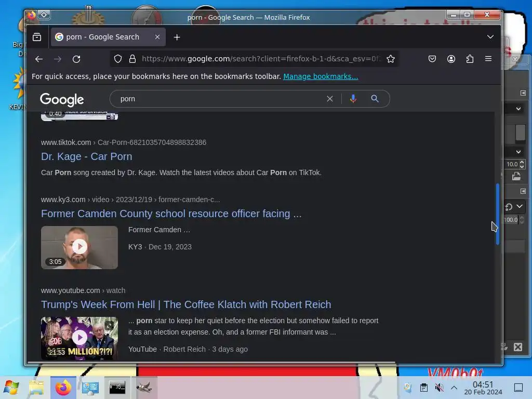Open the file manager from taskbar
Screen dimensions: 532x399
[36, 388]
